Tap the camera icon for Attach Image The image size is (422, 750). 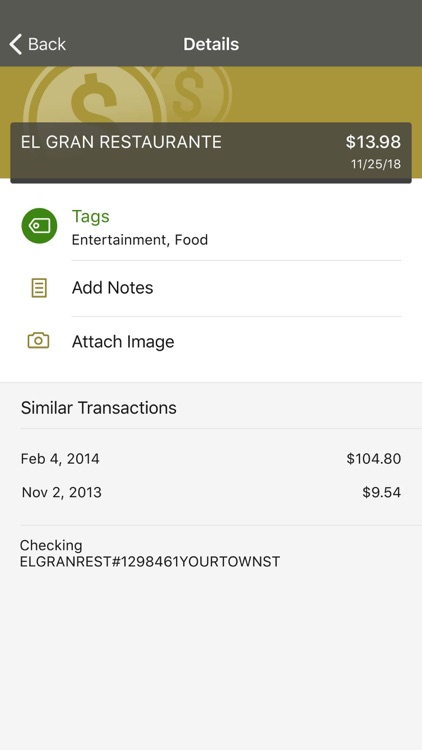[38, 341]
